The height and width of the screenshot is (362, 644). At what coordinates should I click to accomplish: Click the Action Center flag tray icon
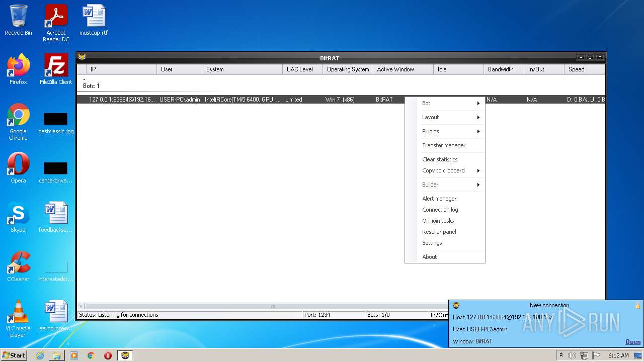click(596, 355)
